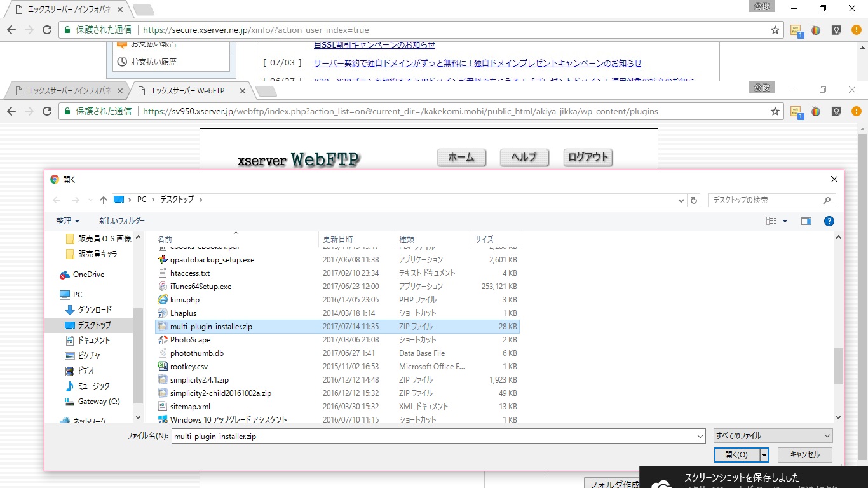The image size is (868, 488).
Task: Select the rootkey.csv file icon
Action: coord(163,367)
